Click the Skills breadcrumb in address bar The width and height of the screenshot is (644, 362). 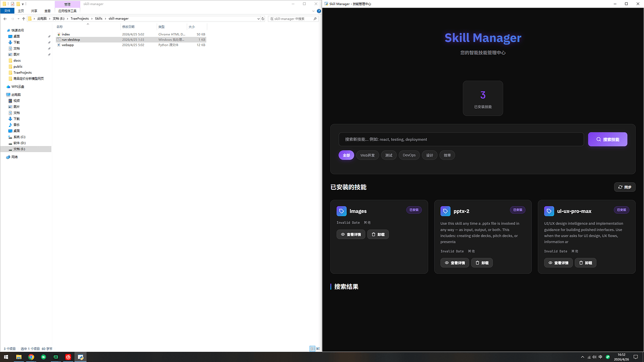coord(98,19)
